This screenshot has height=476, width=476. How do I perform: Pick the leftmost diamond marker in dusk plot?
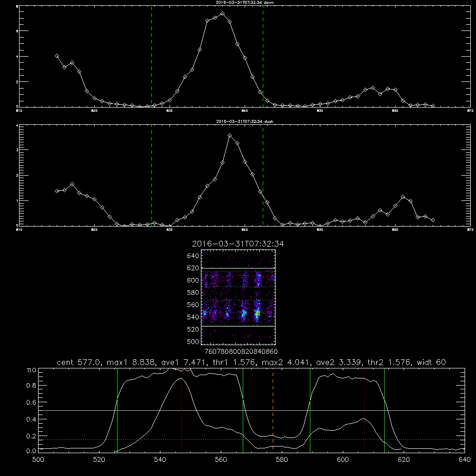(x=57, y=191)
